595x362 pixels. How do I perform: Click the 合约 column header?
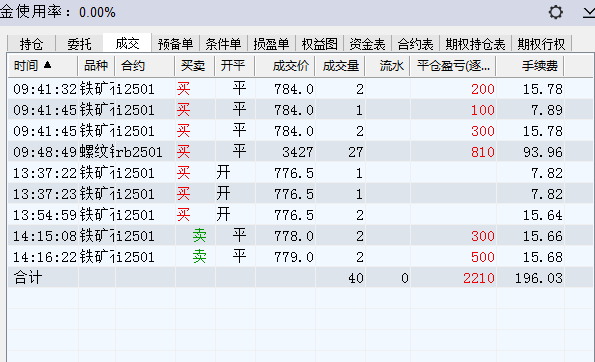click(145, 66)
